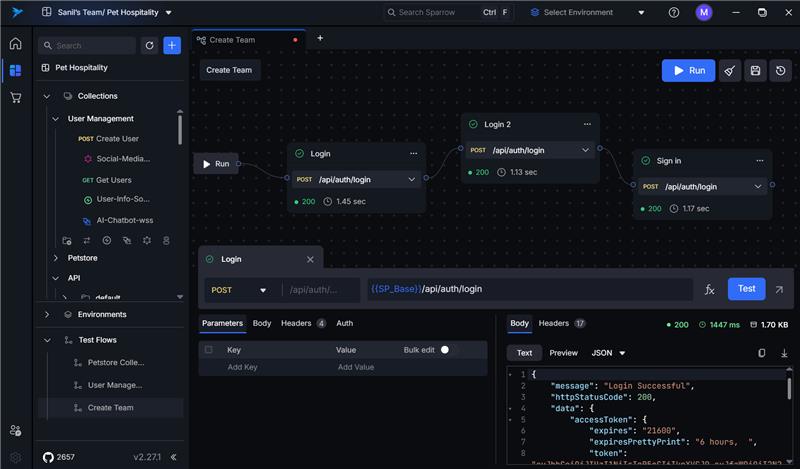Click the Search Sparrow box
The image size is (800, 469).
(447, 12)
